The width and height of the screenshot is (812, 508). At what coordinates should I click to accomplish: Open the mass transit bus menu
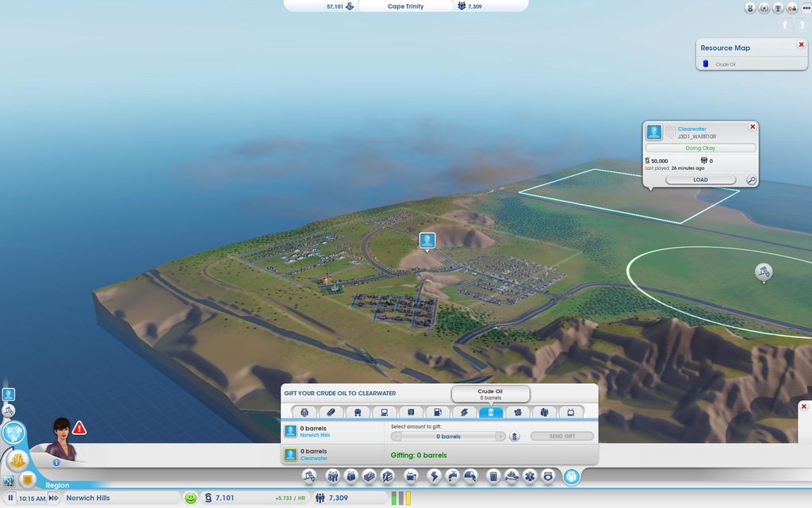coord(411,476)
